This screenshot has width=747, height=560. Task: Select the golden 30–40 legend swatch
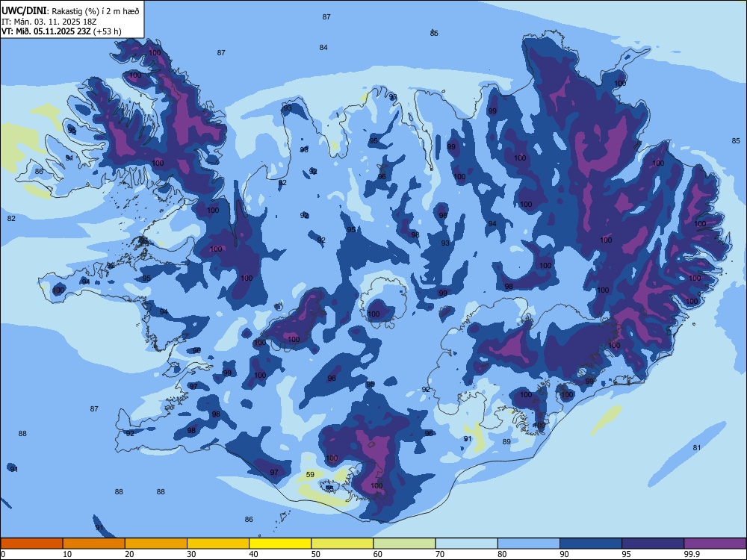click(218, 544)
